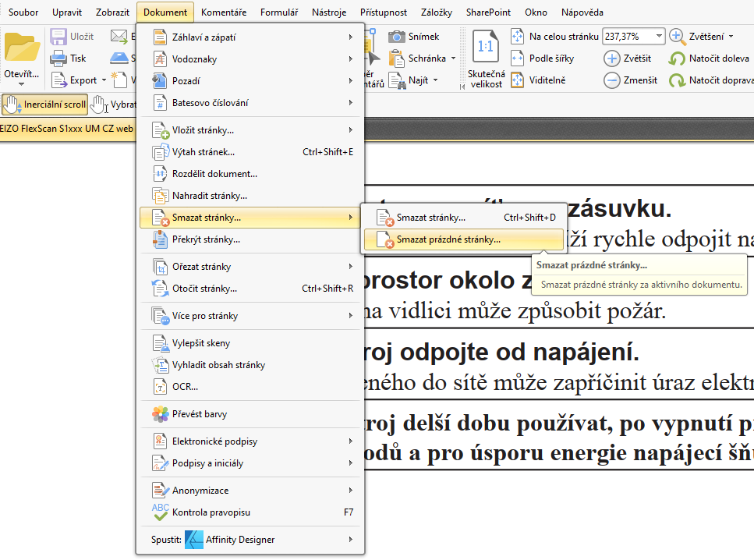Screen dimensions: 754x560
Task: Click Natočit doprava rotate icon
Action: (677, 80)
